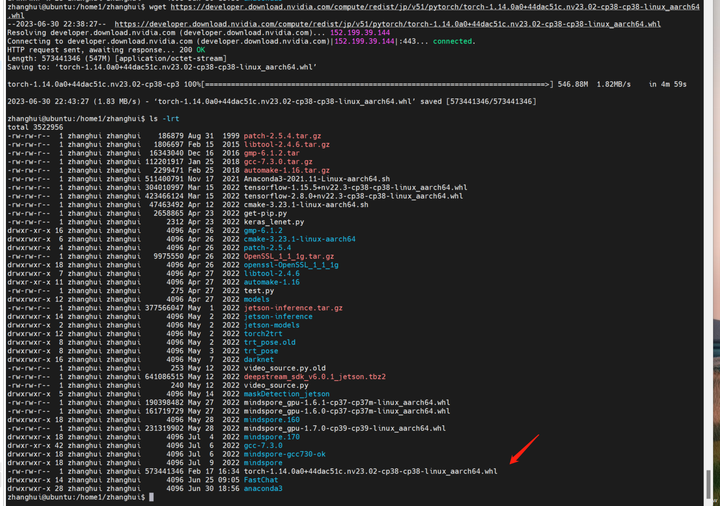This screenshot has height=506, width=720.
Task: Select directory name trt_pose
Action: point(261,351)
